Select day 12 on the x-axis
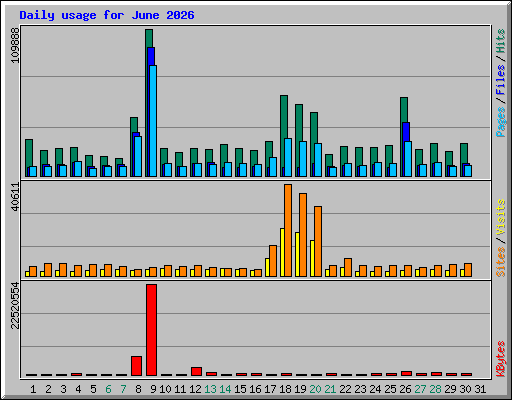Image resolution: width=512 pixels, height=400 pixels. point(195,389)
